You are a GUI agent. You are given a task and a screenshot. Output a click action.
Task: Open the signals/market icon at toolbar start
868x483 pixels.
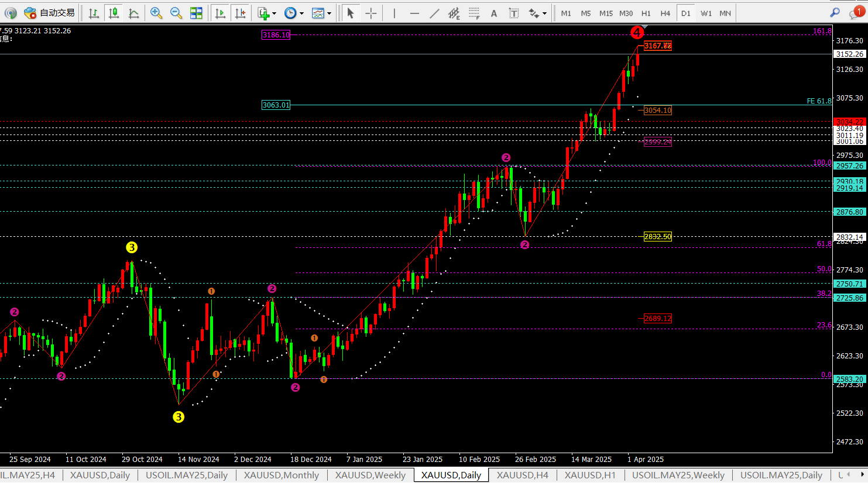tap(11, 13)
